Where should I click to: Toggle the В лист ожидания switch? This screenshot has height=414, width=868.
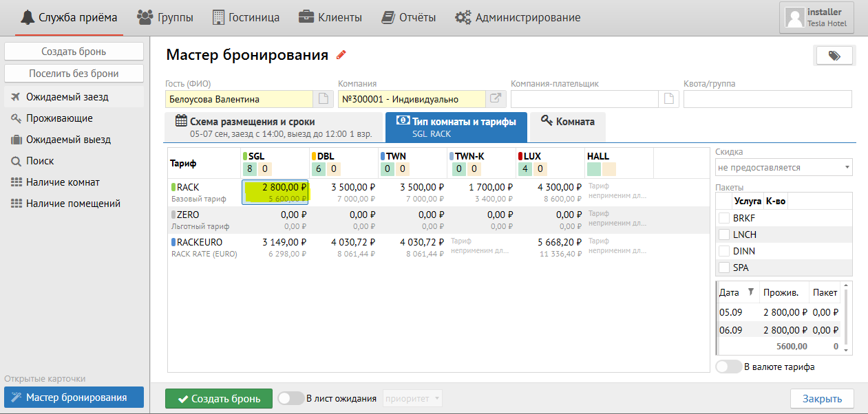coord(290,398)
